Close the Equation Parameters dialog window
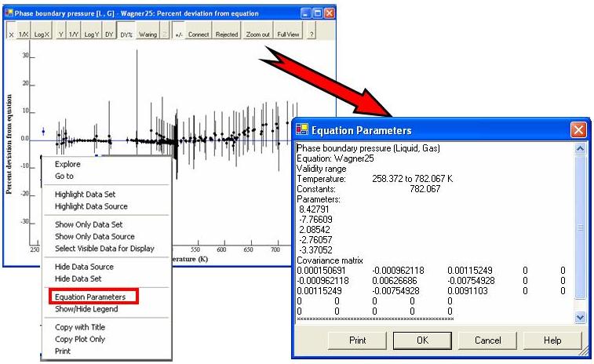 pyautogui.click(x=578, y=130)
